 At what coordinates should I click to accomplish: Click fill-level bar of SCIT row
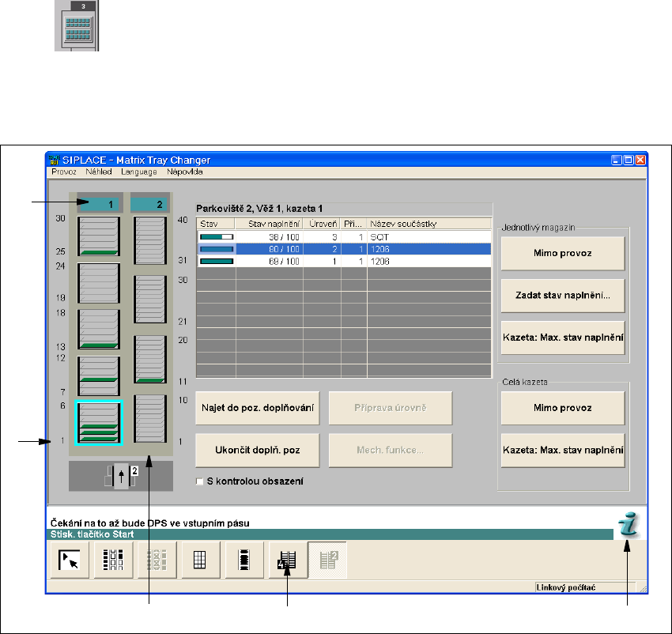(216, 236)
